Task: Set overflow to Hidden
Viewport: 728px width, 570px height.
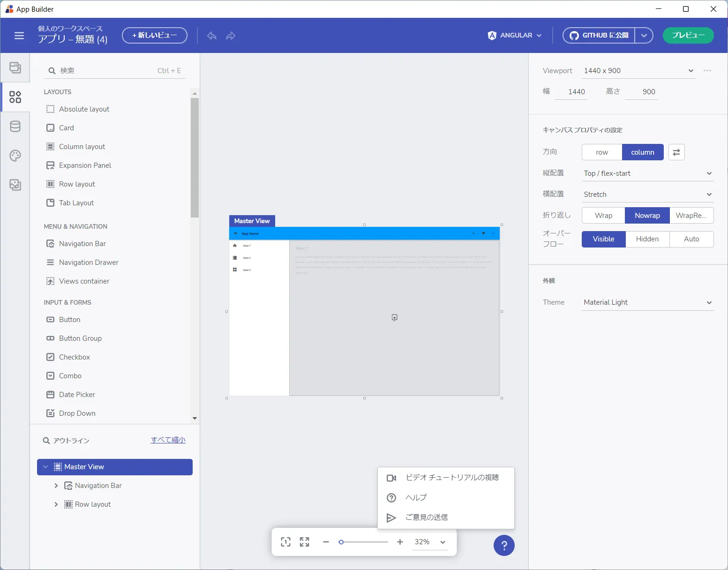Action: 647,239
